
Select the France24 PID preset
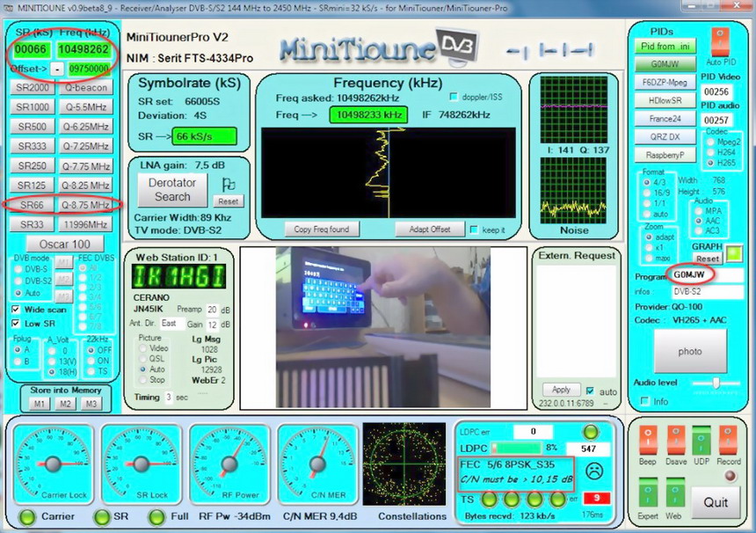[x=665, y=118]
